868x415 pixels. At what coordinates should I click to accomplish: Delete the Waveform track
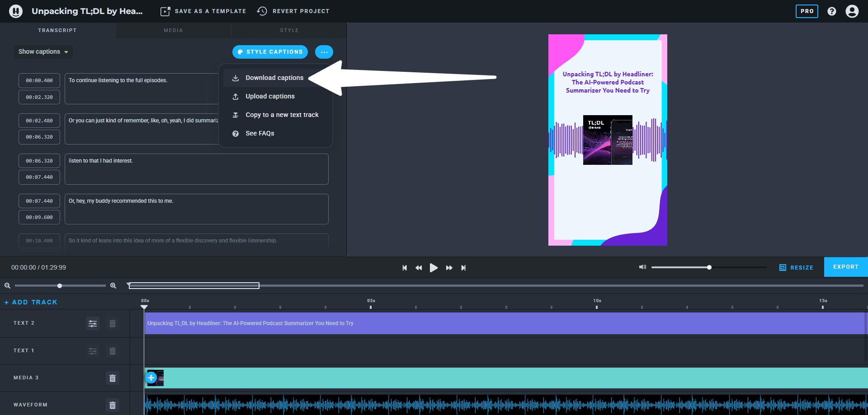point(113,405)
